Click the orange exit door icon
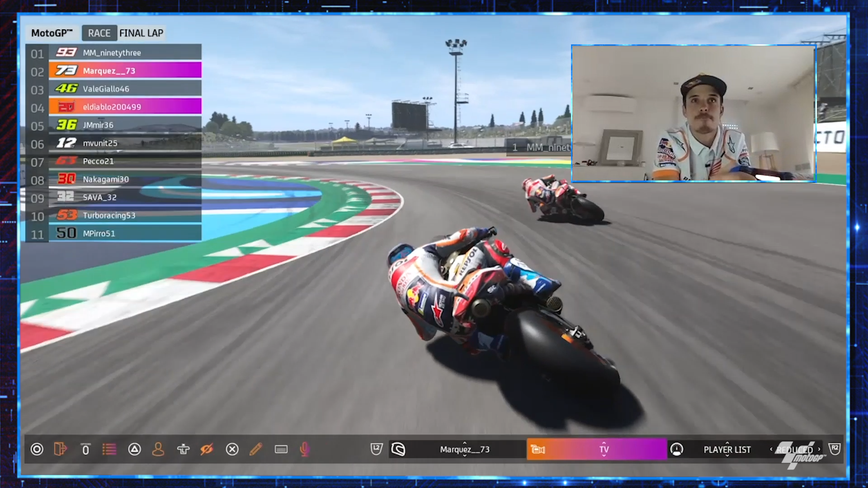868x488 pixels. (60, 449)
